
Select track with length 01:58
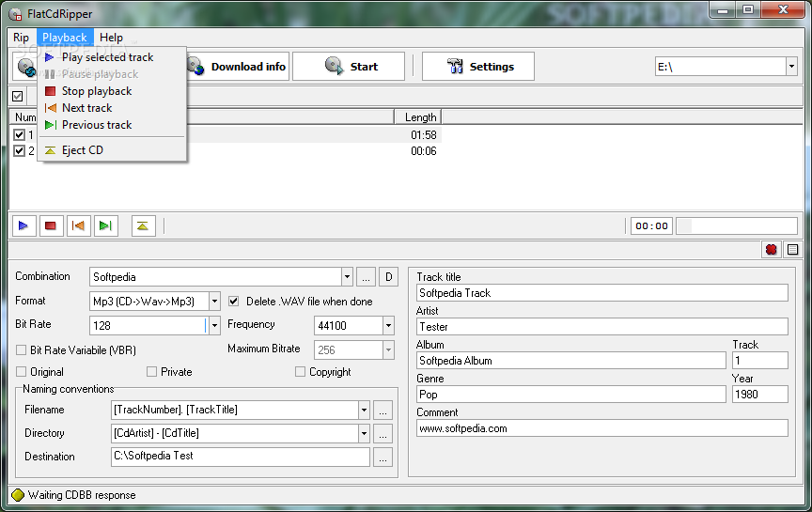pos(226,135)
